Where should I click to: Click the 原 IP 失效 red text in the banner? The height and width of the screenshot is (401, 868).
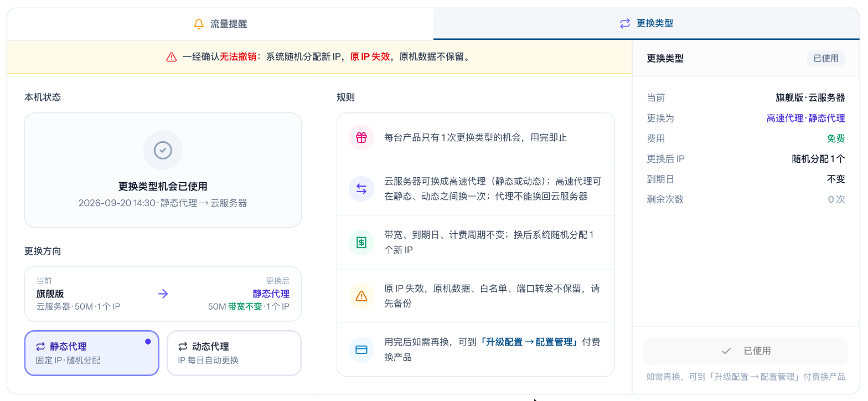pos(370,57)
